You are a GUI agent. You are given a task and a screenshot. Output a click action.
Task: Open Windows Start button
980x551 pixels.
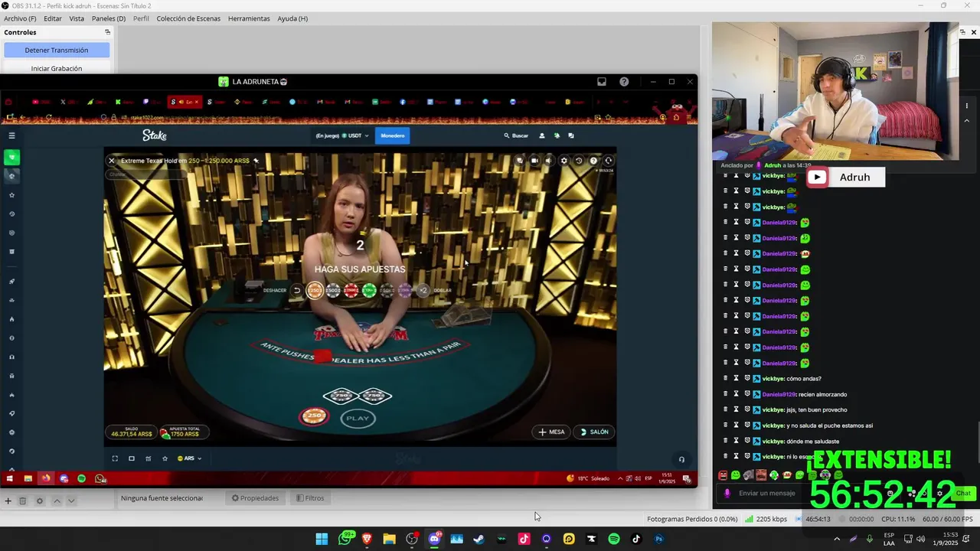(322, 539)
